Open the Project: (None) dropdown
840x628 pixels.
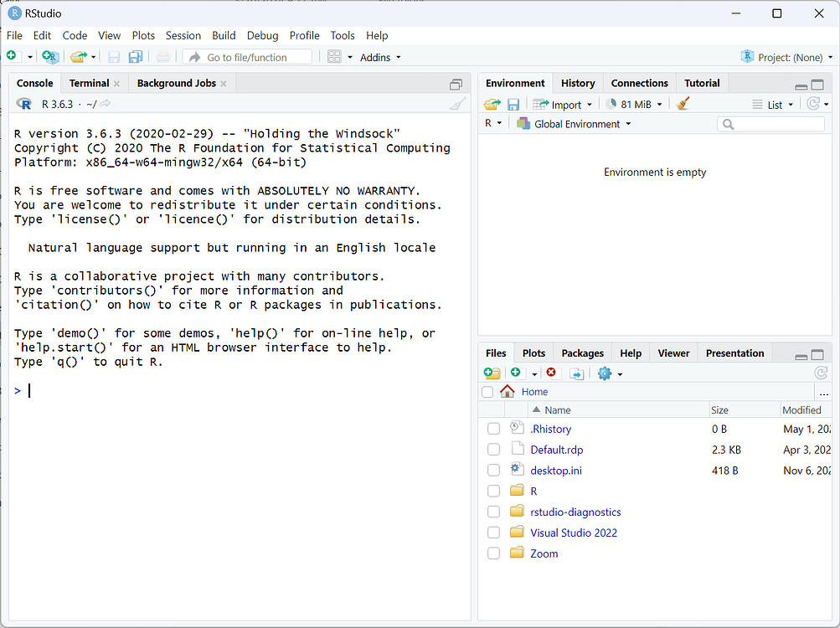pyautogui.click(x=786, y=57)
